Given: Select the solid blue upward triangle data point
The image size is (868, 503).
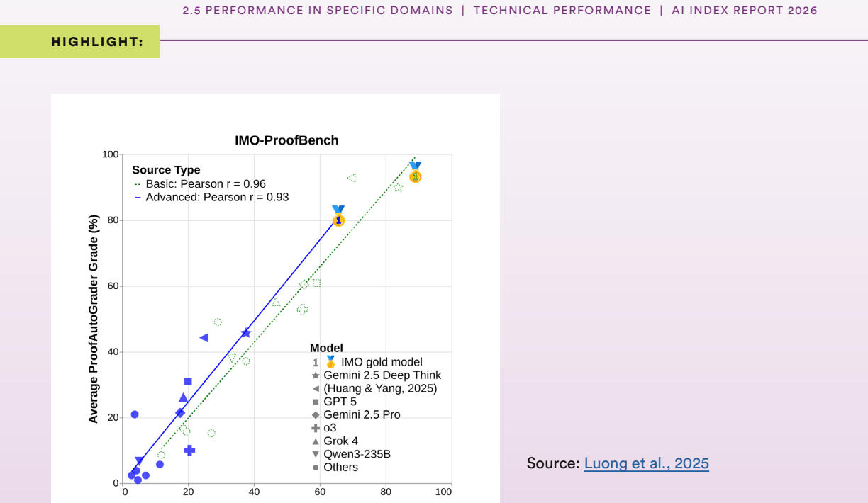Looking at the screenshot, I should coord(183,397).
